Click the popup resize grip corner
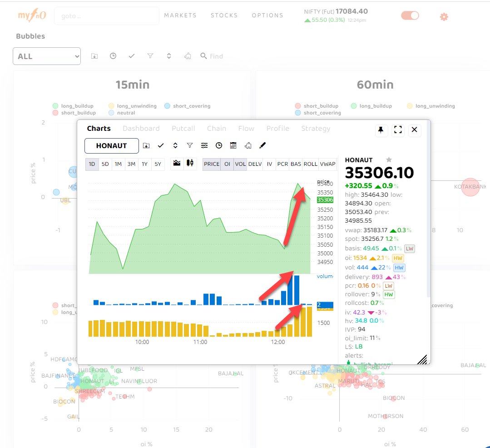 423,359
